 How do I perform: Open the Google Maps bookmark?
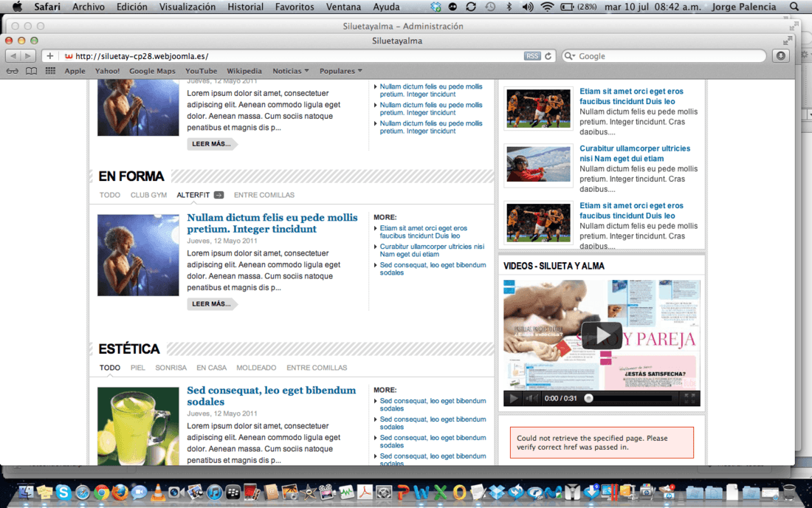(152, 71)
